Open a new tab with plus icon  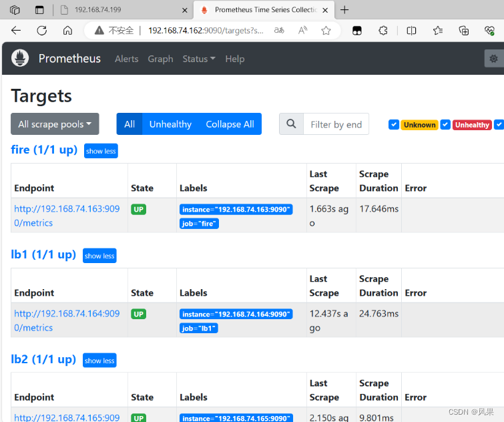344,10
